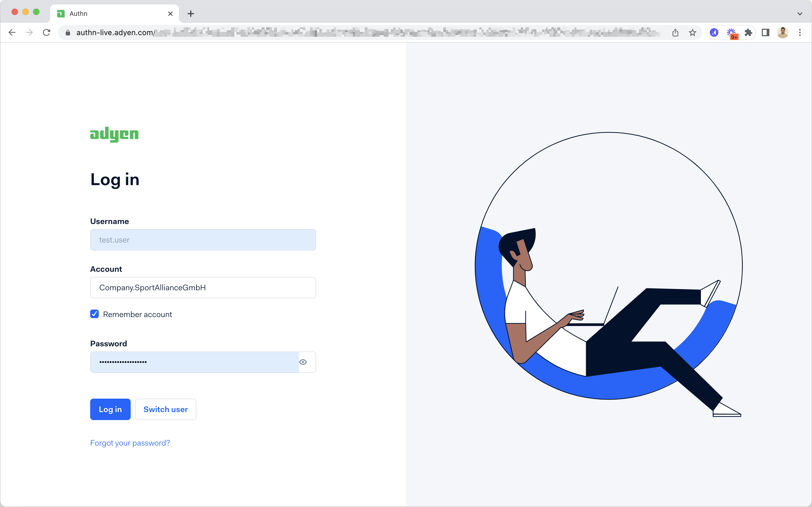Open the Forgot your password link

coord(130,443)
